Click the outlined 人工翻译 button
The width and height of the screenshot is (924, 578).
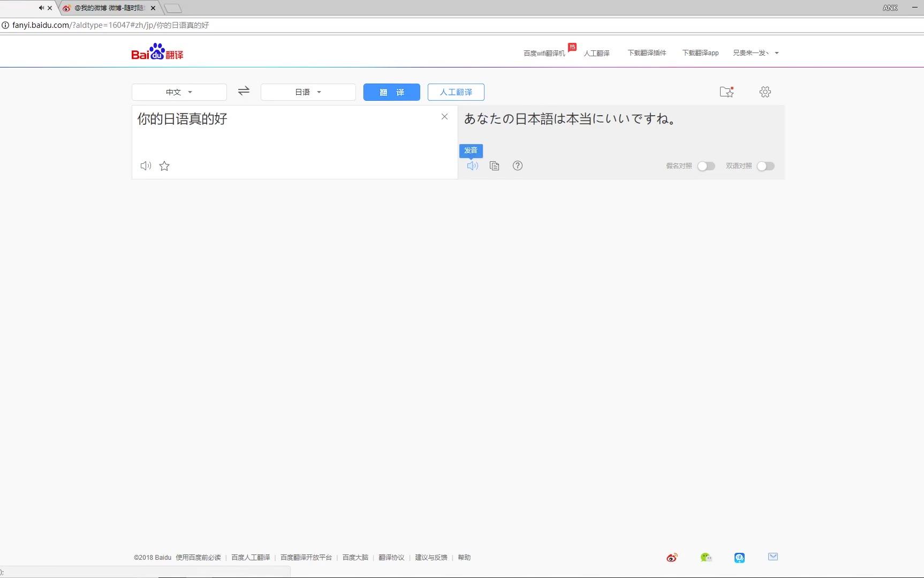click(456, 92)
